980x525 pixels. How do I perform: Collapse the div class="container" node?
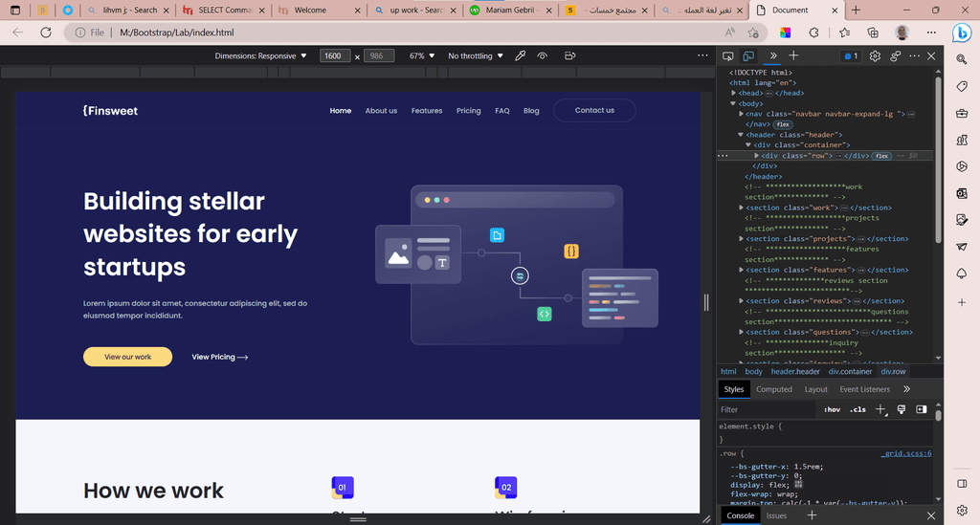click(748, 144)
